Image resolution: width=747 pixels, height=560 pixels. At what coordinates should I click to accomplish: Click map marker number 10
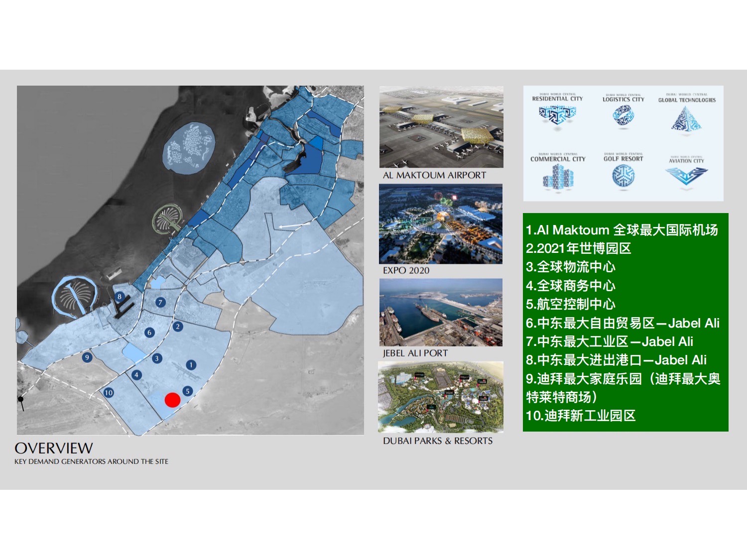click(109, 392)
